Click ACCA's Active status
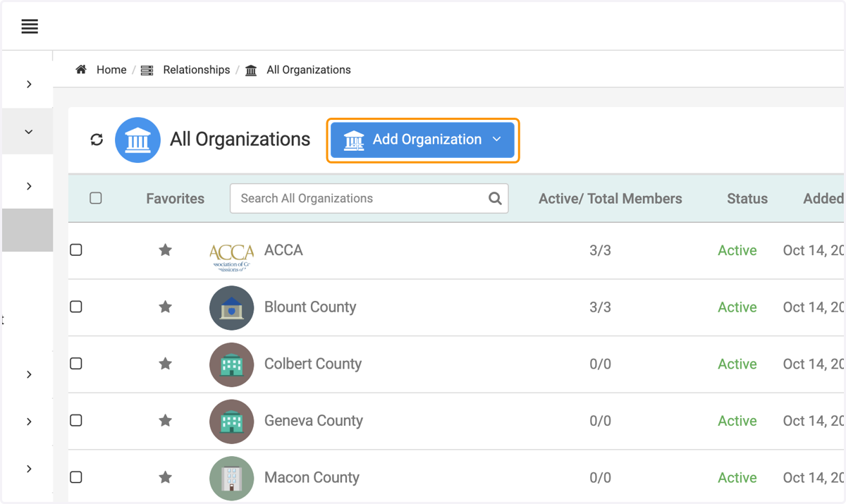846x504 pixels. pyautogui.click(x=737, y=250)
